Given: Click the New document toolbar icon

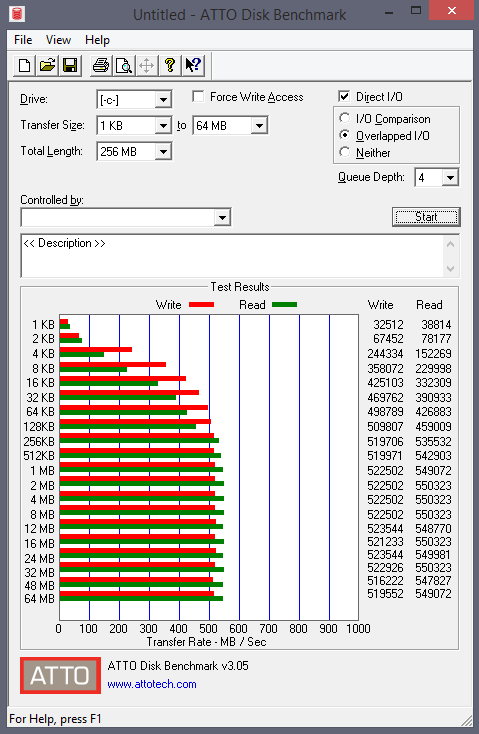Looking at the screenshot, I should (x=24, y=65).
